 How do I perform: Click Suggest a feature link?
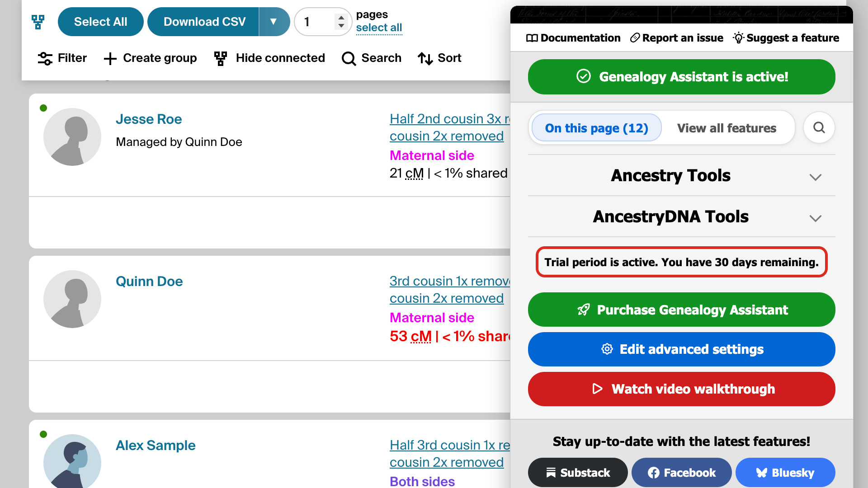click(786, 38)
